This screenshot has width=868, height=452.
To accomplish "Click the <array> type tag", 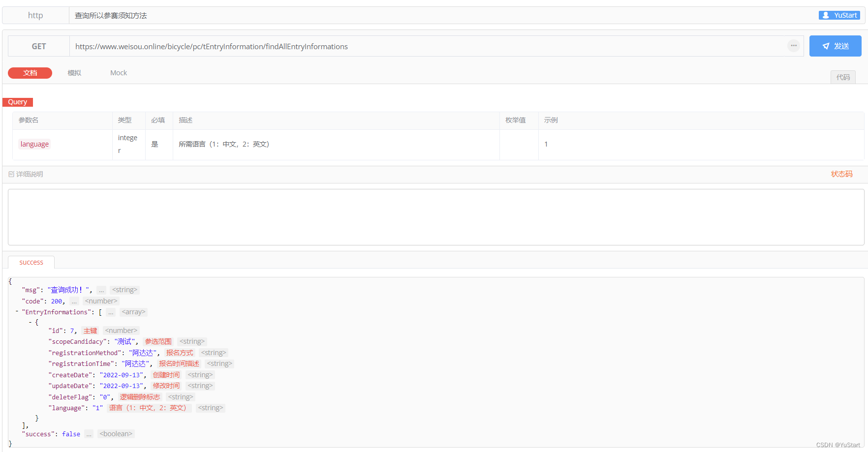I will coord(133,312).
